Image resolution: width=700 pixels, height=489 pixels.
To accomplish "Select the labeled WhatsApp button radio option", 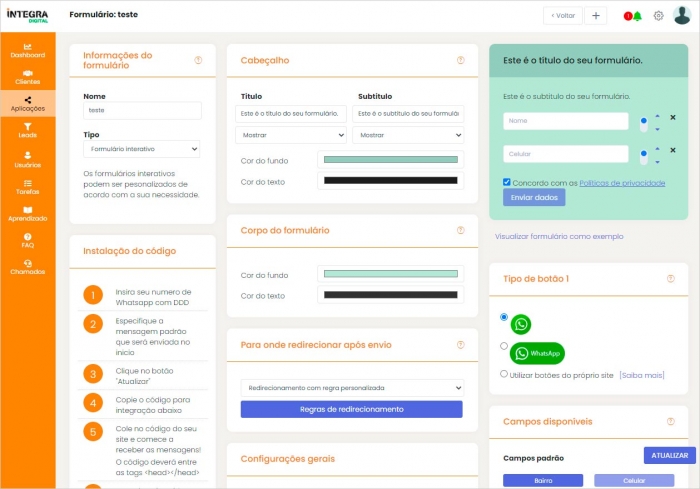I will tap(505, 347).
